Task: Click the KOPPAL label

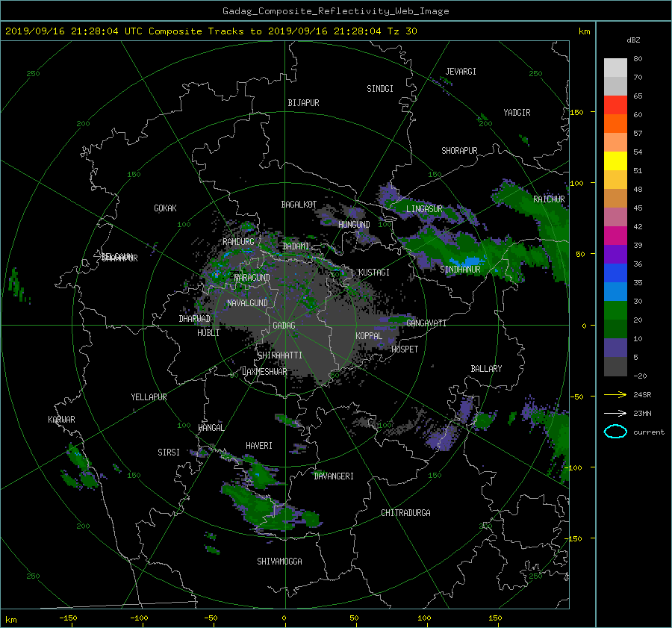Action: coord(369,336)
